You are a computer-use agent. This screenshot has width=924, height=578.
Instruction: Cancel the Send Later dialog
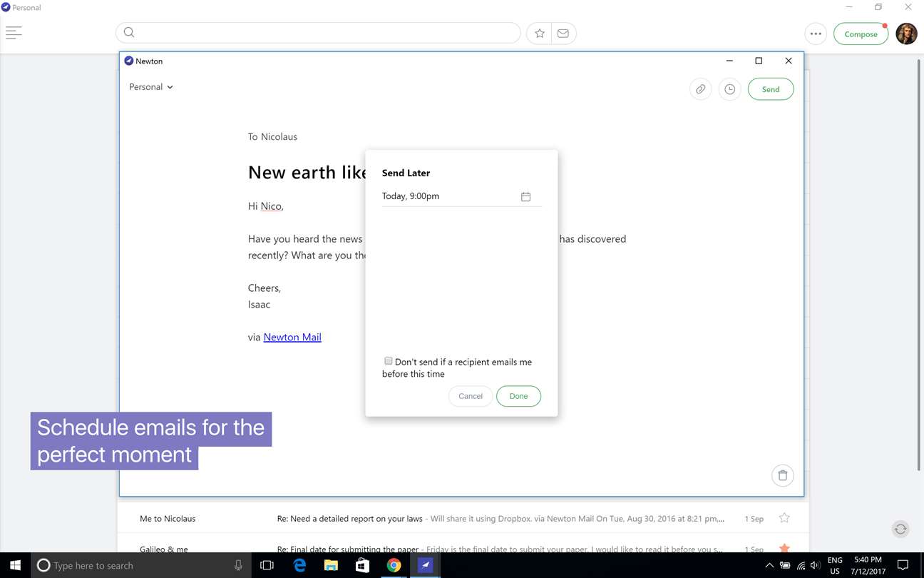471,396
